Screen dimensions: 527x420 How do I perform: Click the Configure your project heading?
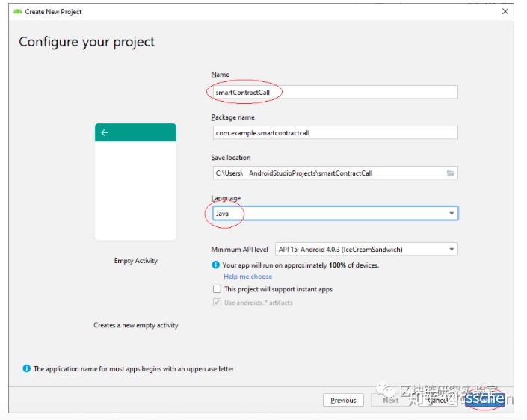click(87, 42)
